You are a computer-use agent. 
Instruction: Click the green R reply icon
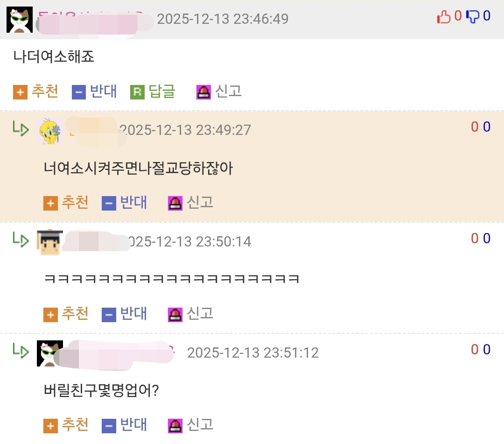click(137, 92)
